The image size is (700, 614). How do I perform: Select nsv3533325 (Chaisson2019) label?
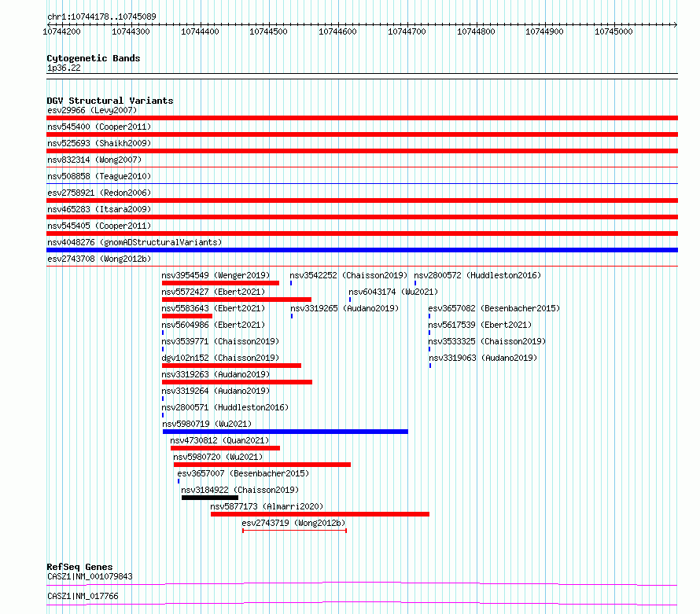(x=487, y=341)
